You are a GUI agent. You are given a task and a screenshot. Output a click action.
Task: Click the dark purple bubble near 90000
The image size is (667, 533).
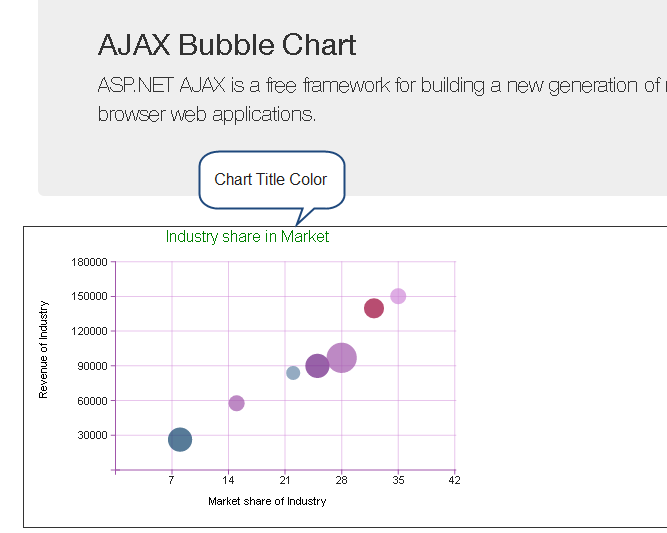click(x=317, y=366)
